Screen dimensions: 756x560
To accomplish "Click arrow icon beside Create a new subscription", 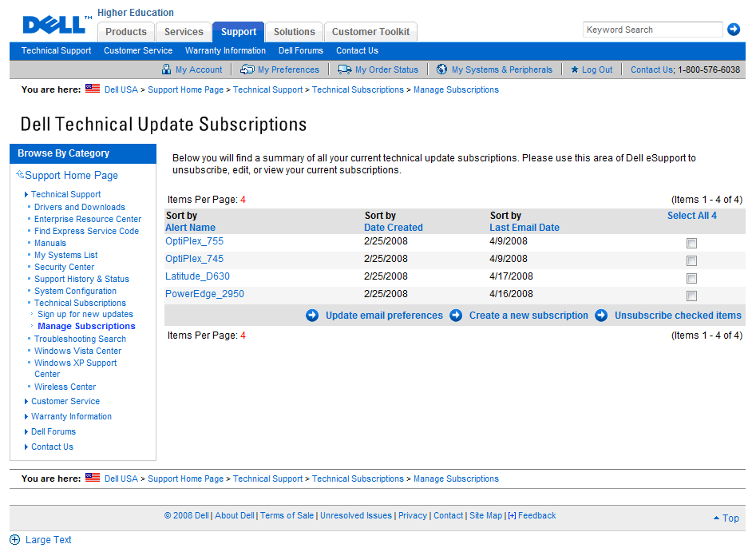I will [x=456, y=316].
